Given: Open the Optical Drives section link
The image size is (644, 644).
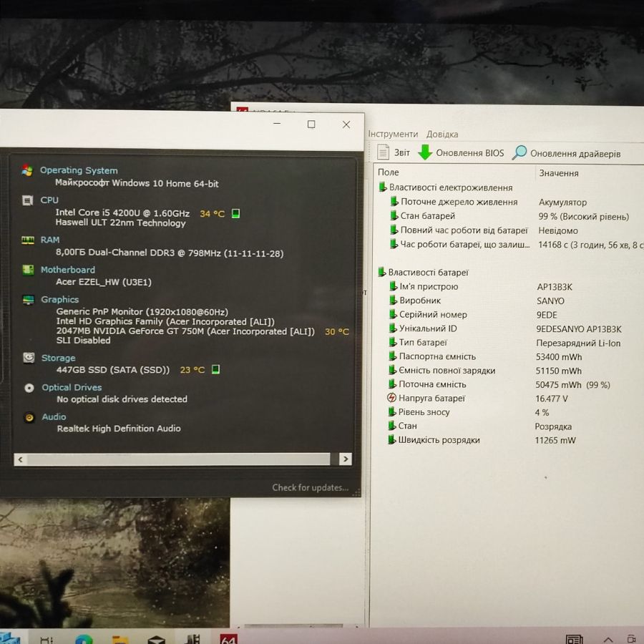Looking at the screenshot, I should (72, 387).
